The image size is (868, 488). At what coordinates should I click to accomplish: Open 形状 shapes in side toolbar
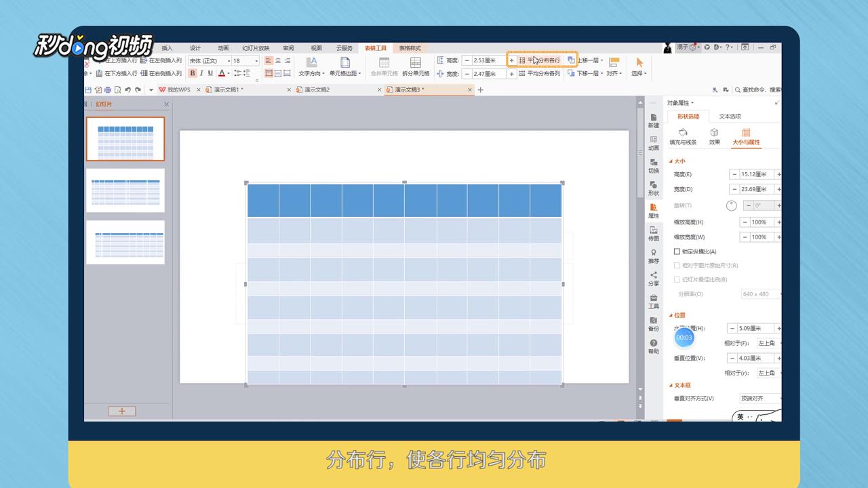tap(654, 188)
